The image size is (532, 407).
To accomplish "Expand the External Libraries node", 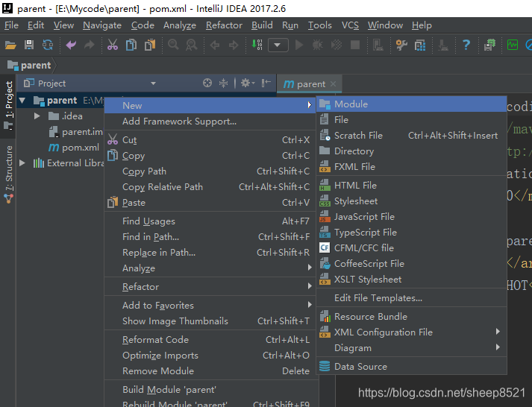I will (x=22, y=163).
